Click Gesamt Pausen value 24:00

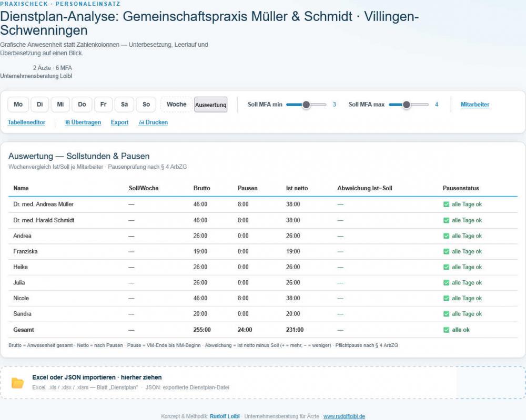[245, 330]
